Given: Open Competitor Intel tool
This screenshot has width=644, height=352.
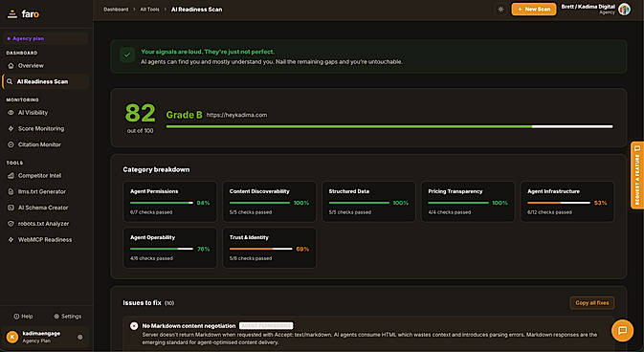Looking at the screenshot, I should coord(45,176).
